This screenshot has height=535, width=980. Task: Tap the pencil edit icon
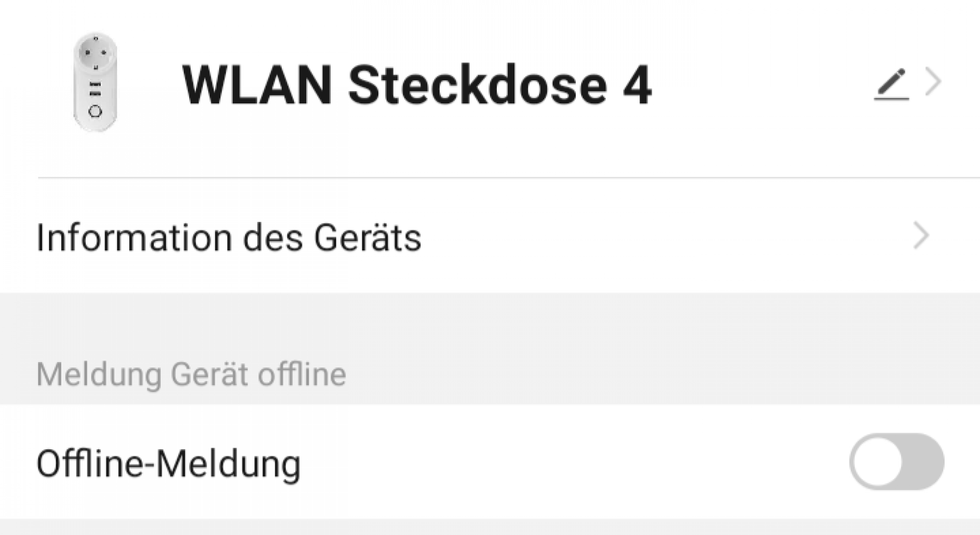point(891,85)
